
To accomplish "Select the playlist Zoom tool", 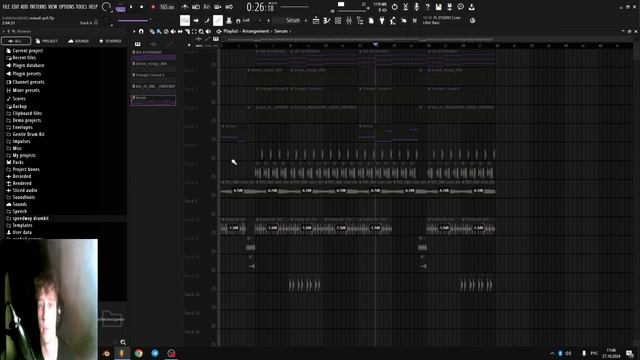I will tap(201, 31).
